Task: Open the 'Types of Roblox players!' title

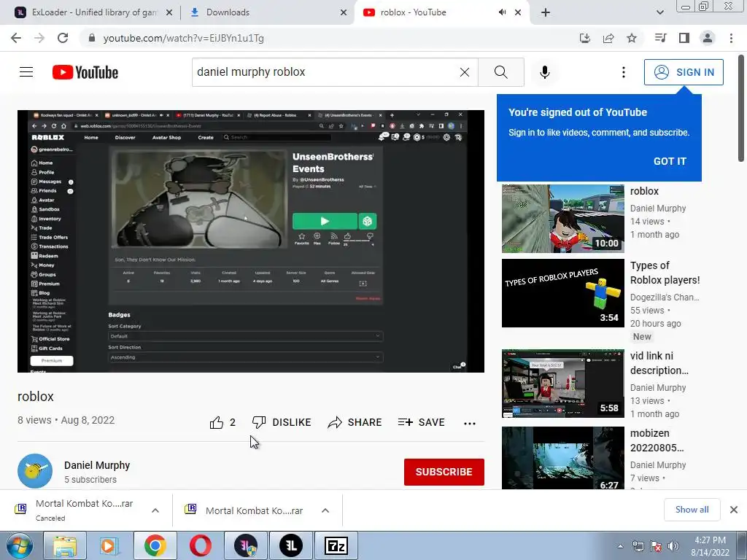Action: coord(665,273)
